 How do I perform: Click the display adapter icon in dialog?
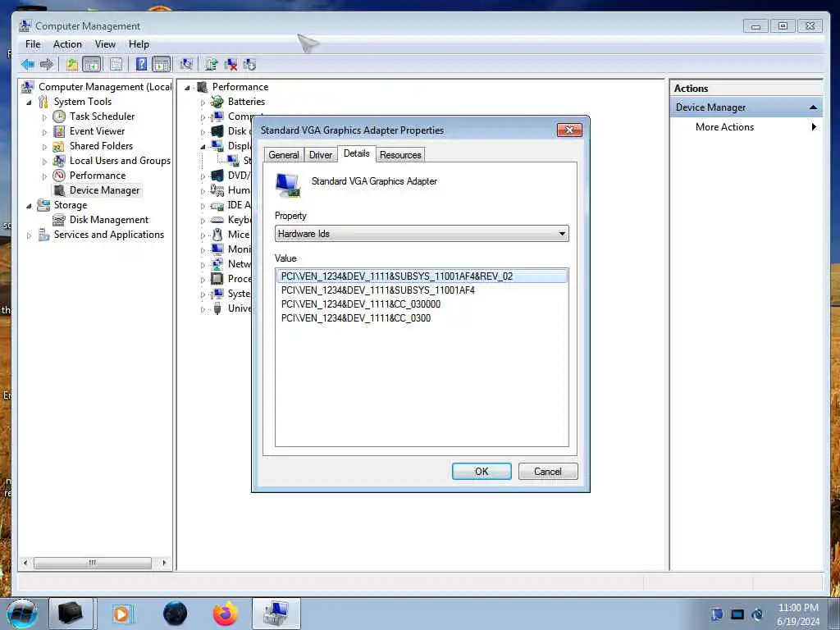coord(288,185)
